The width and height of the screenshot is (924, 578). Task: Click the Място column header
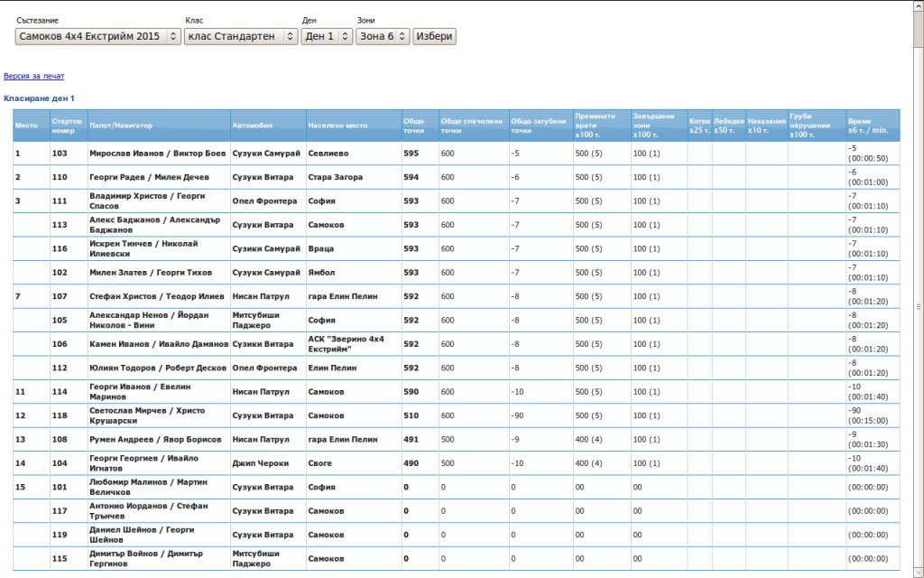pyautogui.click(x=26, y=126)
